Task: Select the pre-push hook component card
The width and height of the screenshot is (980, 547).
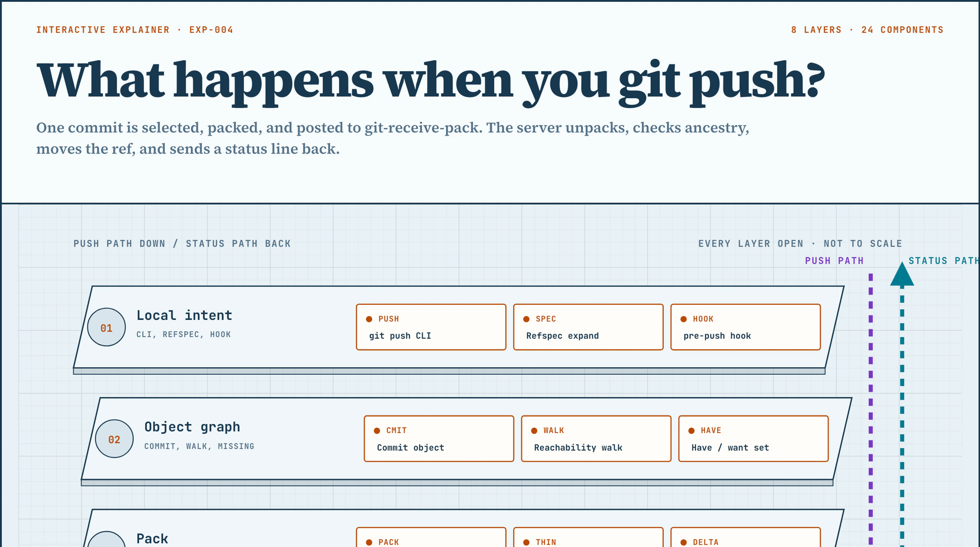Action: (745, 327)
